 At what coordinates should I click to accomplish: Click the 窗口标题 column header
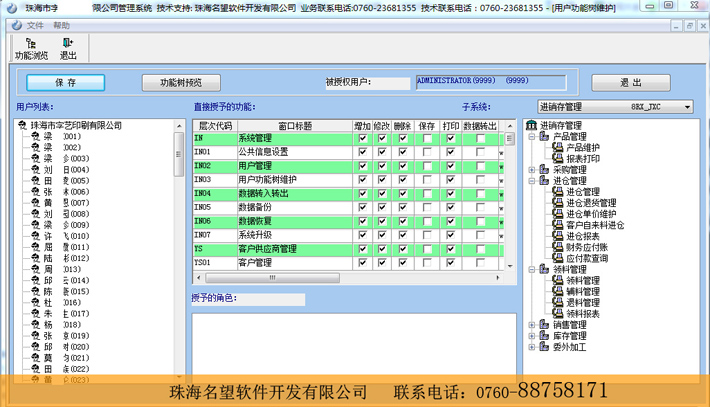point(295,126)
